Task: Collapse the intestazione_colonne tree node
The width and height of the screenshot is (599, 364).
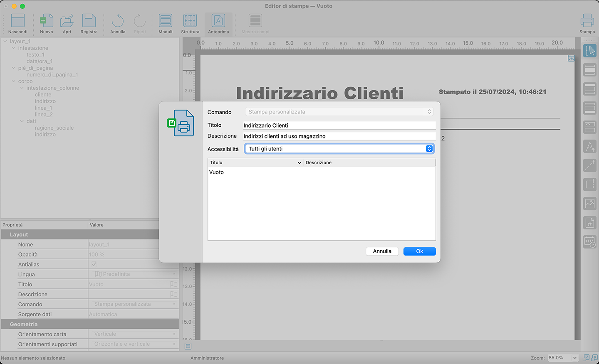Action: click(x=22, y=88)
